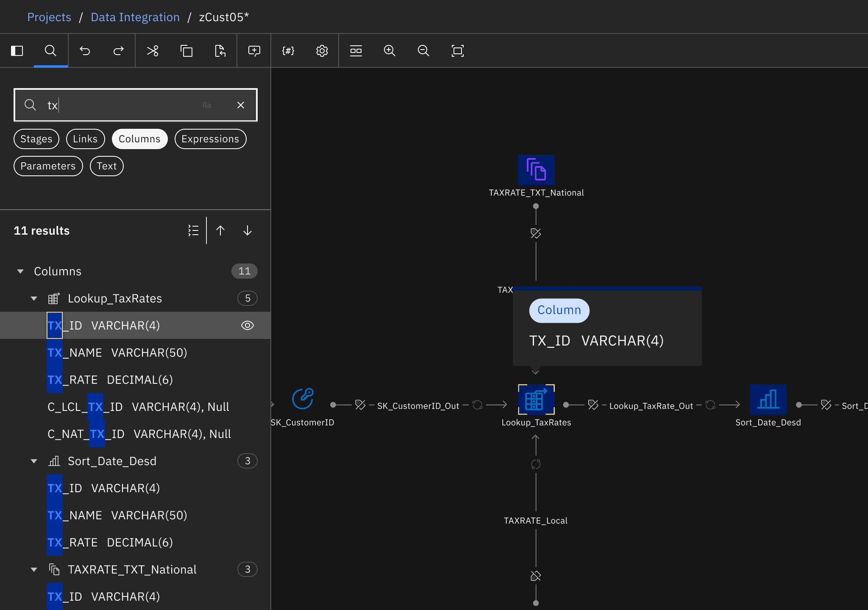The height and width of the screenshot is (610, 868).
Task: Click the undo arrow in toolbar
Action: 85,51
